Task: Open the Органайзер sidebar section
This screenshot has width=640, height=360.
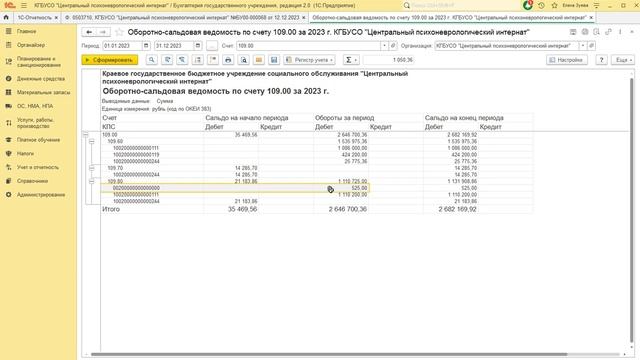Action: (x=31, y=45)
